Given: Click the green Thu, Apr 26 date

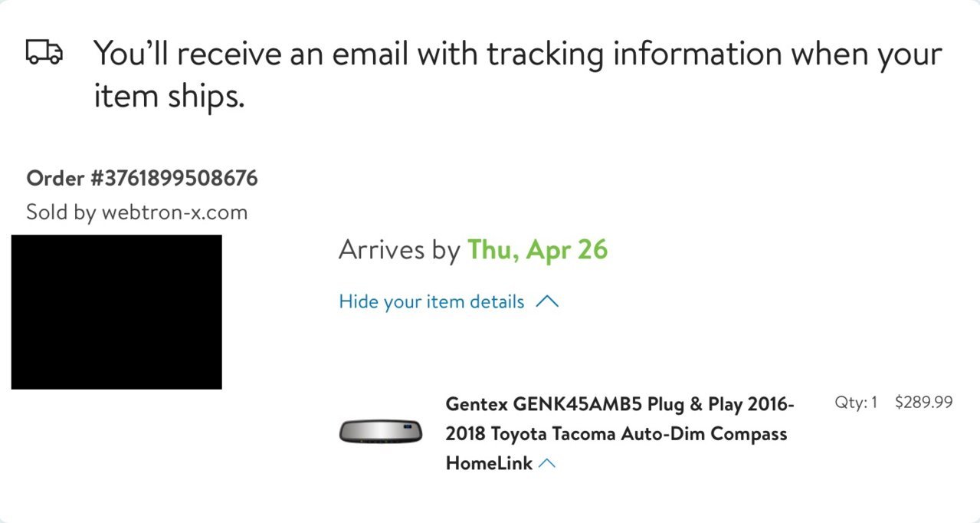Looking at the screenshot, I should (537, 250).
